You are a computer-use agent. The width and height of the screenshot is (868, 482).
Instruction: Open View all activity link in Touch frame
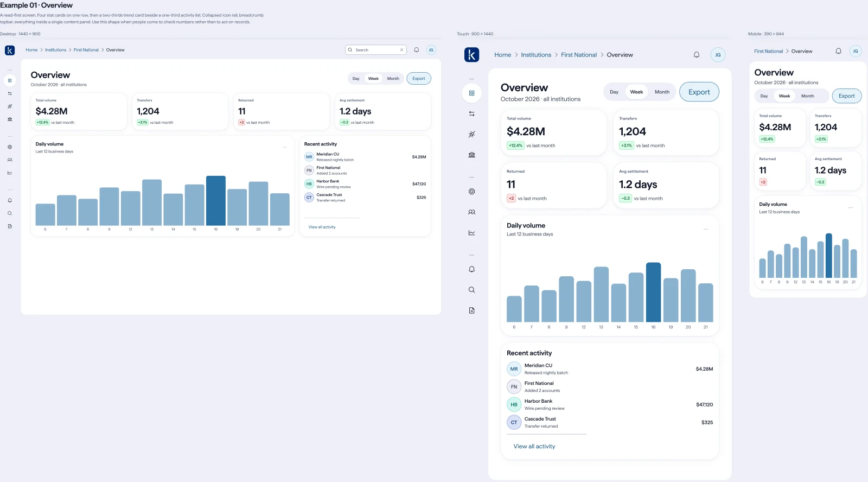click(x=534, y=447)
